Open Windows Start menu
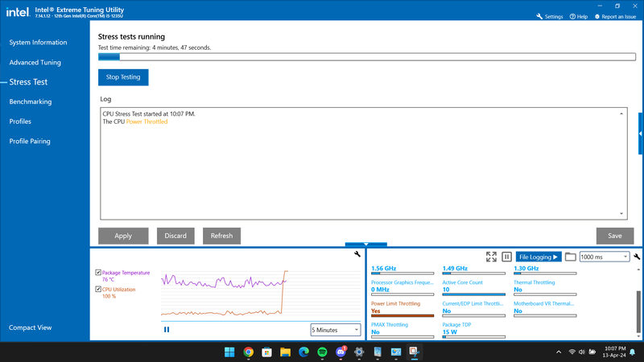The image size is (644, 362). [x=229, y=352]
